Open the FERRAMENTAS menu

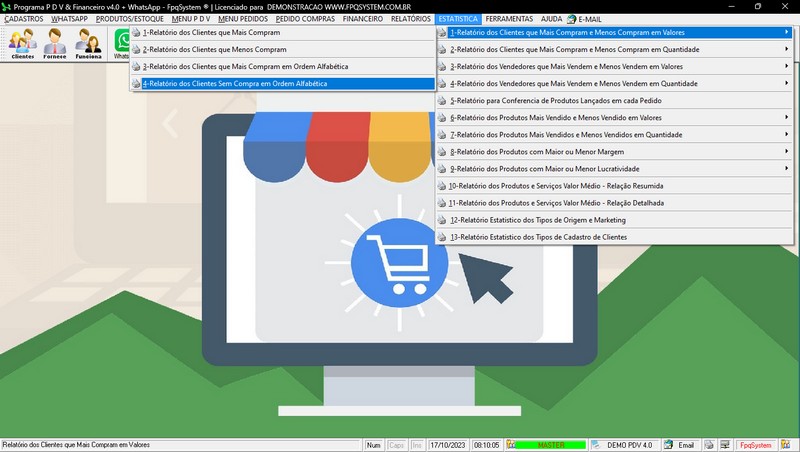pos(510,19)
